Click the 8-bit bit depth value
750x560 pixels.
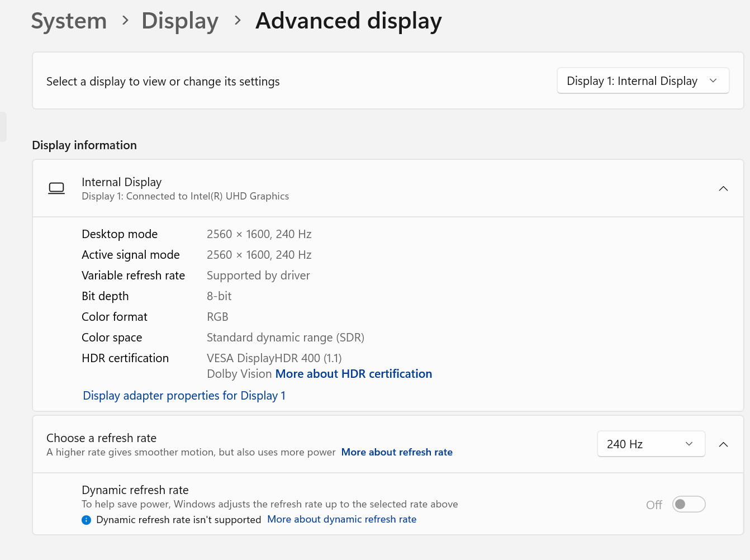coord(219,296)
